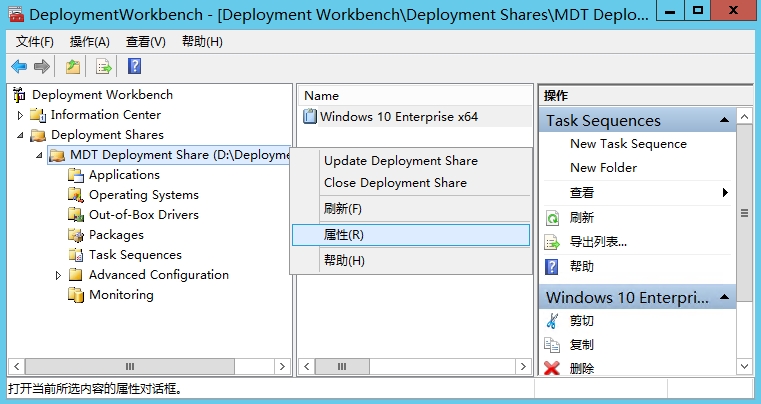
Task: Click the green refresh icon in the actions pane
Action: pos(552,218)
